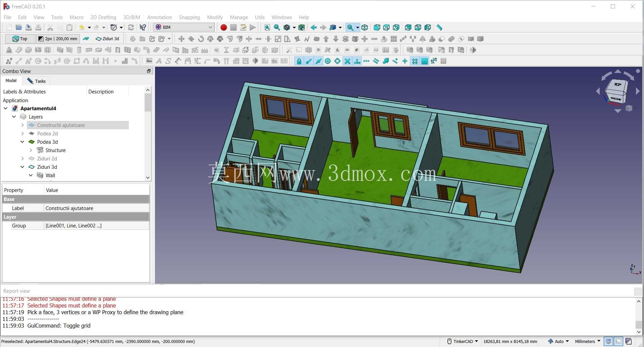Expand the Ziduri 2d layer
The image size is (644, 347).
pyautogui.click(x=22, y=158)
